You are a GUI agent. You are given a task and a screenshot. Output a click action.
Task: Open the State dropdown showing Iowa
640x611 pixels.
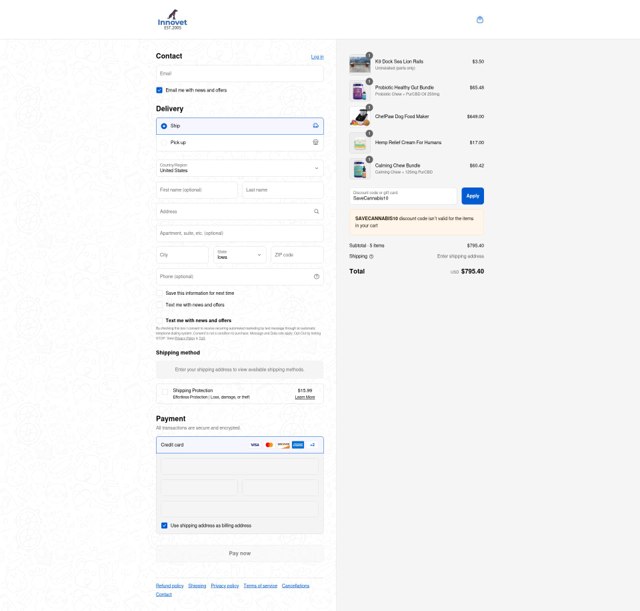tap(240, 255)
